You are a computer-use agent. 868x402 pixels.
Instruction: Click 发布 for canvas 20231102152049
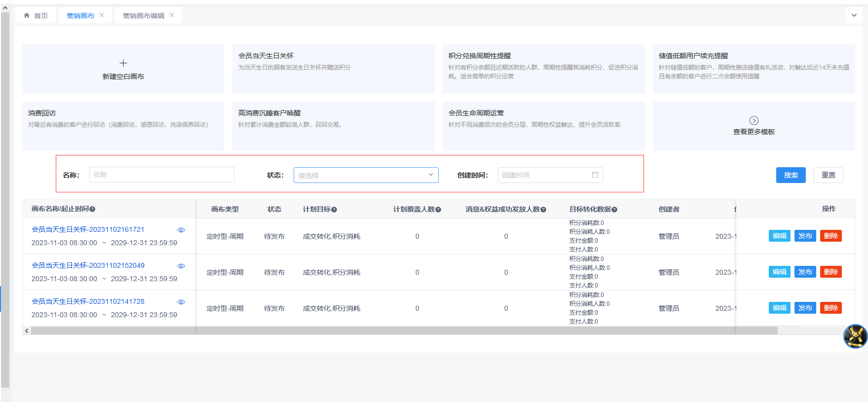click(805, 272)
